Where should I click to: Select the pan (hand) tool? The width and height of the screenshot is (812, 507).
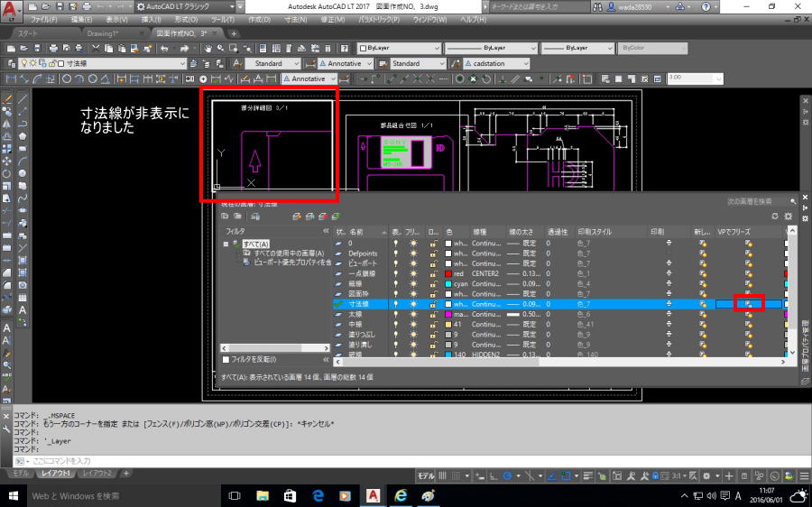(208, 48)
